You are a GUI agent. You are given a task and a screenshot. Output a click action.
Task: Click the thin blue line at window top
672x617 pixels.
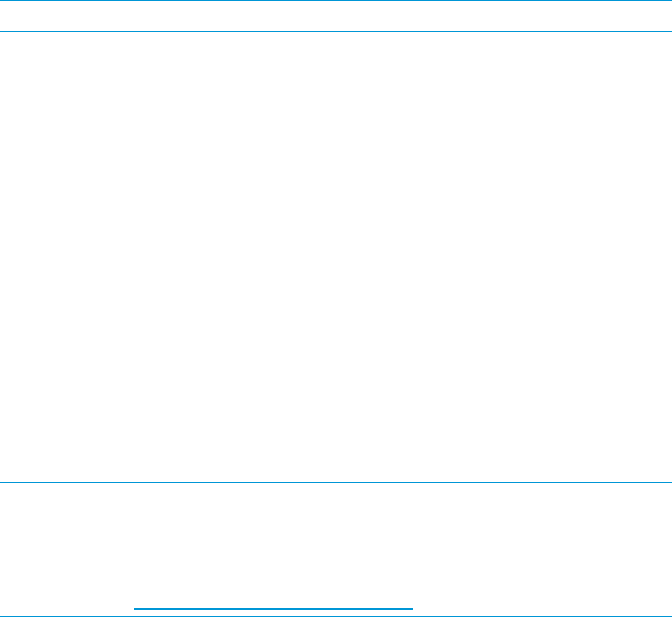[x=336, y=1]
